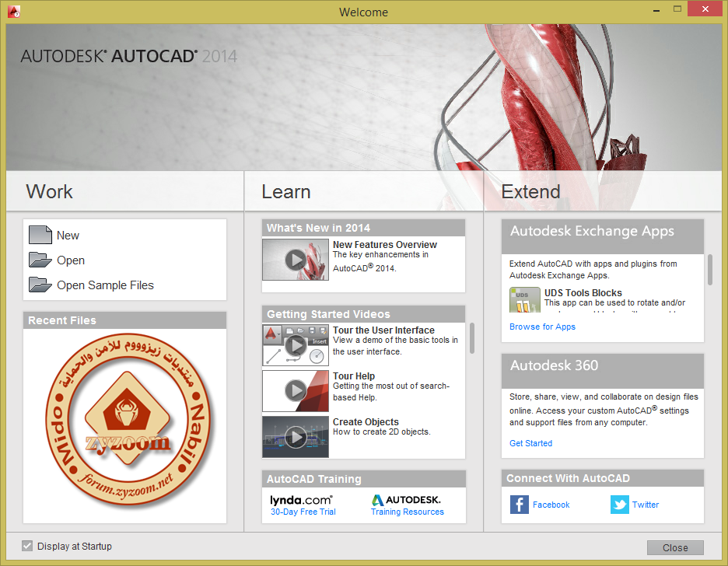Image resolution: width=728 pixels, height=566 pixels.
Task: Click the Autodesk Exchange Apps header
Action: 603,236
